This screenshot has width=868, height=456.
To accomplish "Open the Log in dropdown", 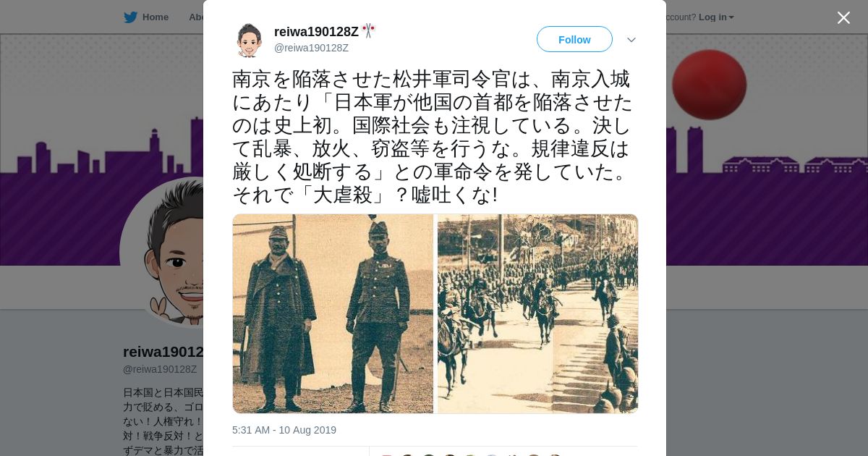I will (x=716, y=17).
